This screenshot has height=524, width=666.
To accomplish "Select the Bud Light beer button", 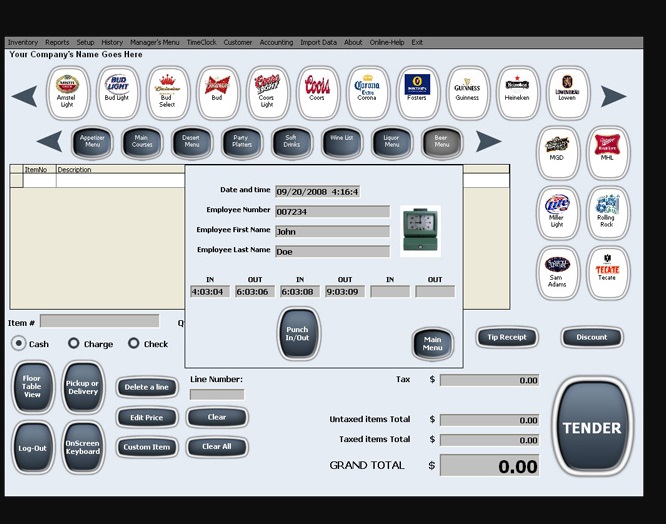I will [x=118, y=93].
